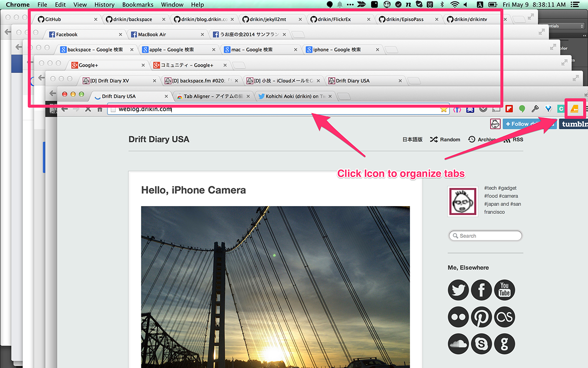
Task: Select the drikin/EpisoPass GitHub tab
Action: tap(409, 19)
